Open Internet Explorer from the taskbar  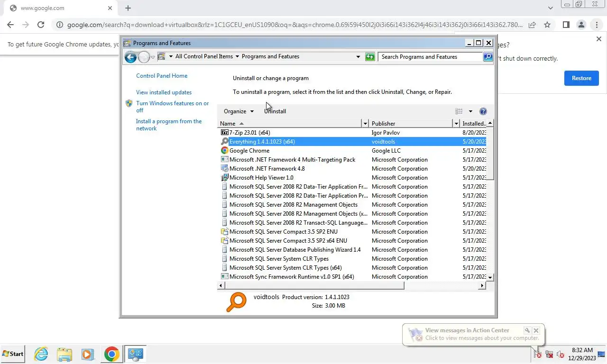click(41, 354)
